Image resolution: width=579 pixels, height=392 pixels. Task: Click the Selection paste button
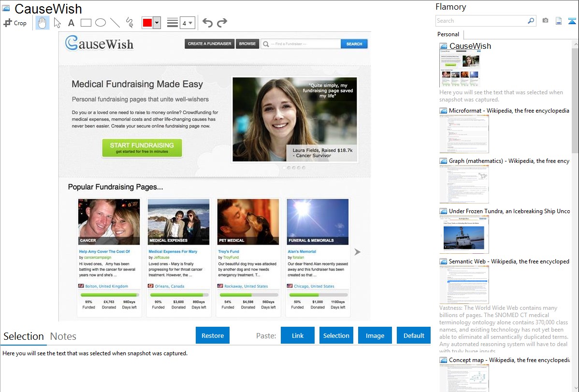coord(336,335)
